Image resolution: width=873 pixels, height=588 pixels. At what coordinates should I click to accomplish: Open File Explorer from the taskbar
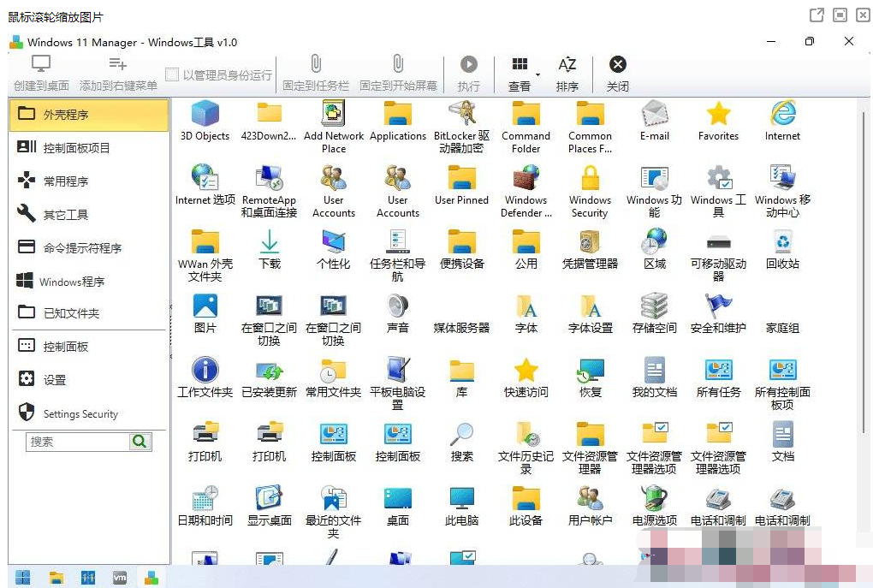tap(56, 578)
